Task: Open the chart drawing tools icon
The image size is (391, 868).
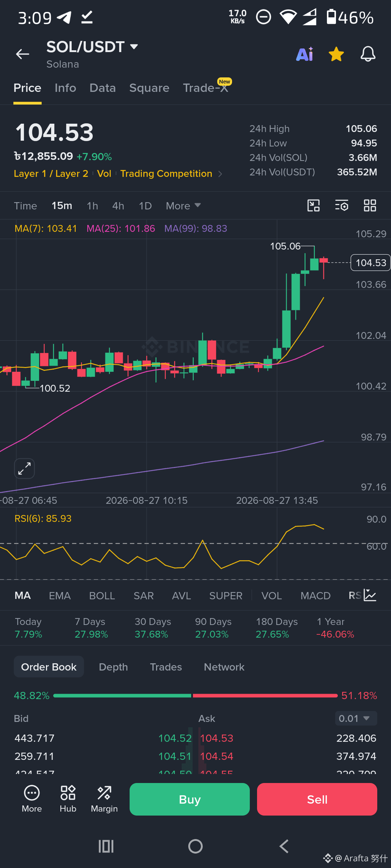Action: [314, 205]
